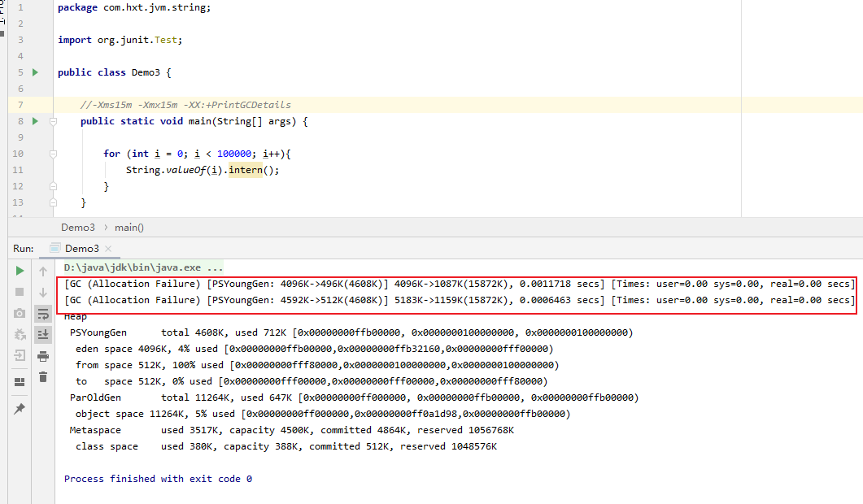
Task: Click the from space 512K line
Action: [317, 365]
